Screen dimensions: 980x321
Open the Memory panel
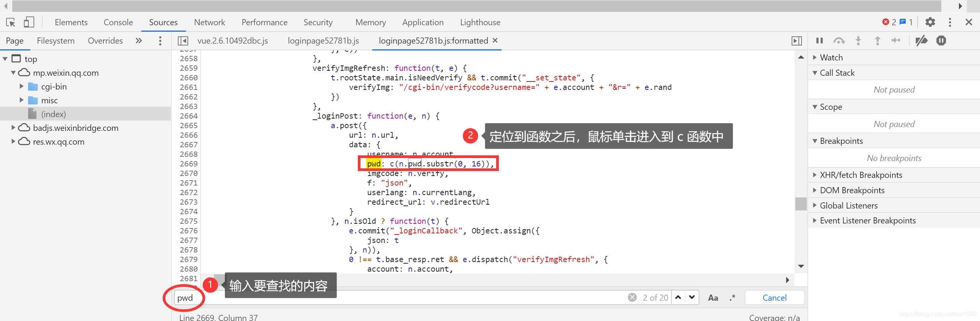coord(370,22)
